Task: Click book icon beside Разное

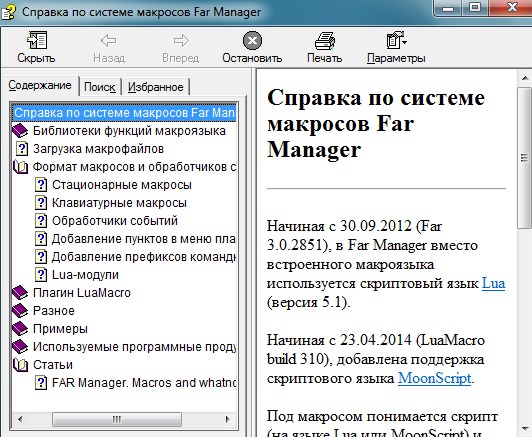Action: [x=20, y=310]
